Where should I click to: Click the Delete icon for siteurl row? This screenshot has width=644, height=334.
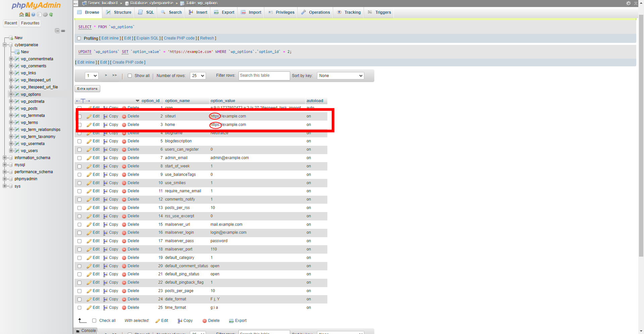tap(124, 117)
